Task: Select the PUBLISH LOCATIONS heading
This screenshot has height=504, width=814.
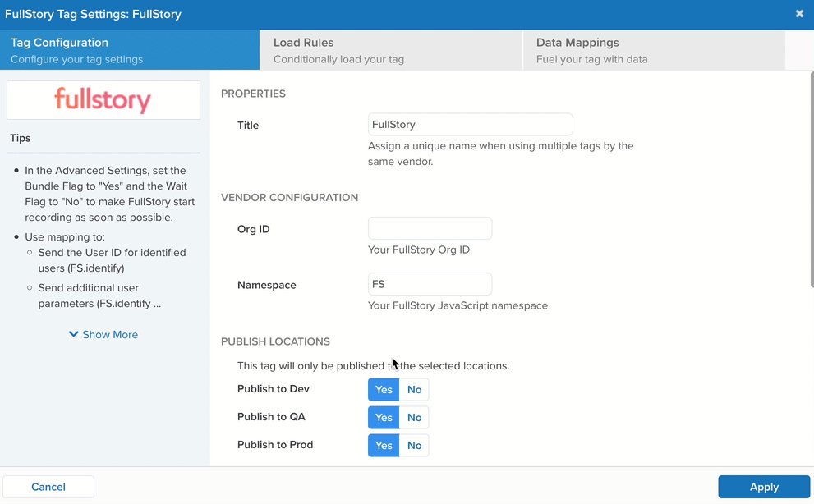Action: click(276, 341)
